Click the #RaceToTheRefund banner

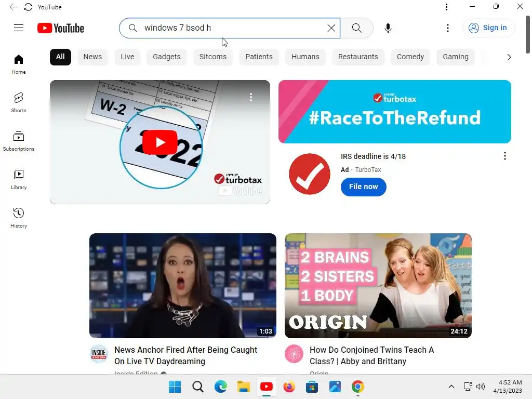395,112
